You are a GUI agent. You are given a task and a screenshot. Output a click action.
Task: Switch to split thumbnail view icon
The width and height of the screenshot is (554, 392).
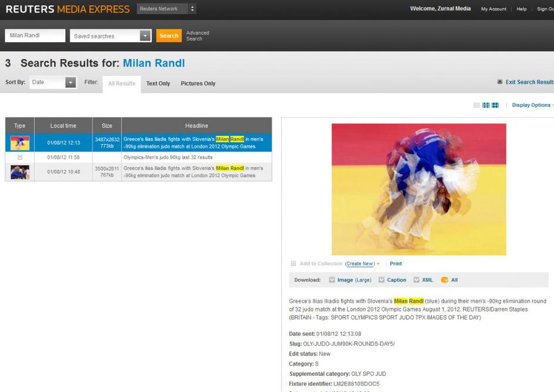[x=486, y=105]
